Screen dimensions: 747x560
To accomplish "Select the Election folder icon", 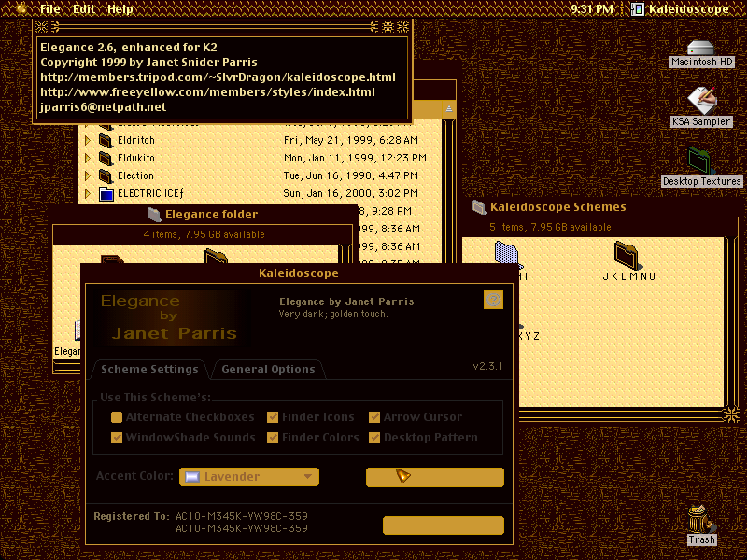I will click(106, 175).
